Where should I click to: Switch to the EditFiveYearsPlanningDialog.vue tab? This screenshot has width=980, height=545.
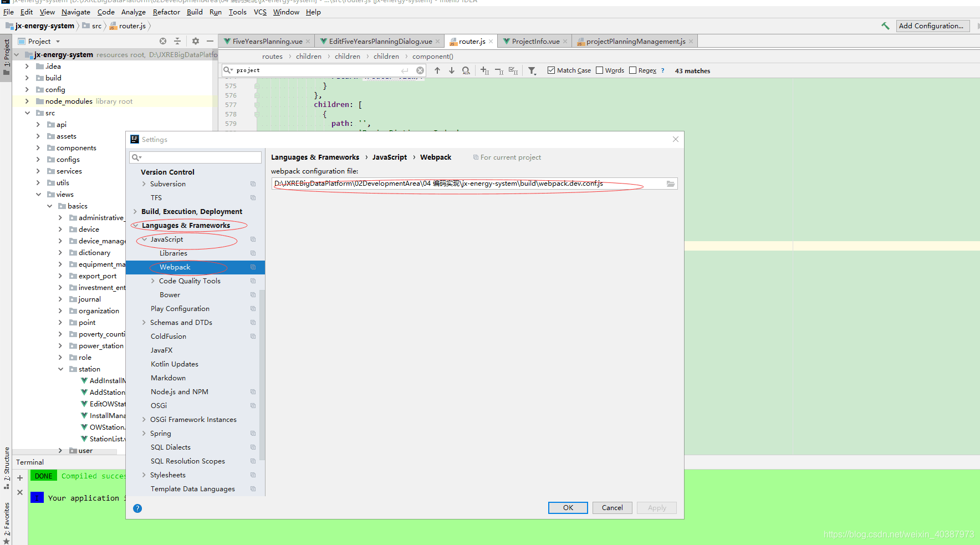tap(380, 42)
